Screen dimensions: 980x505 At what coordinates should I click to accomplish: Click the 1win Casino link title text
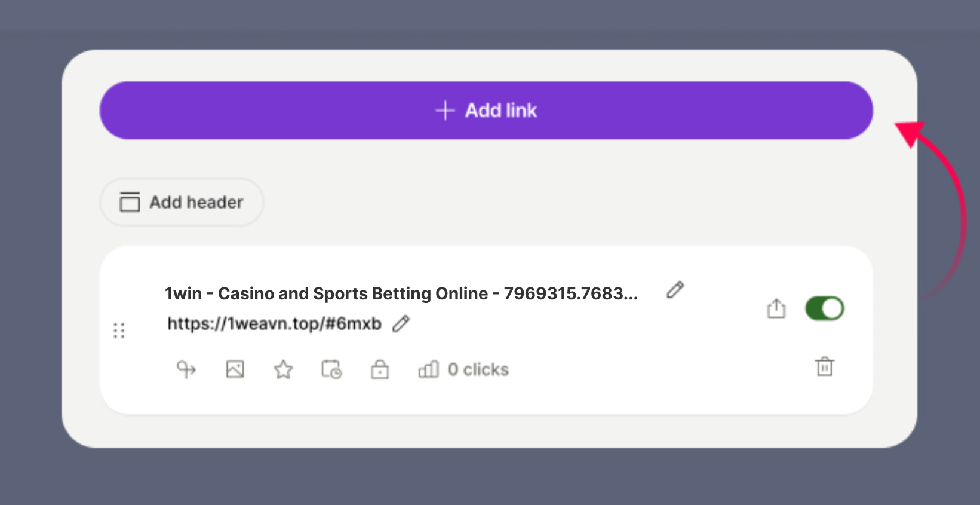(401, 293)
